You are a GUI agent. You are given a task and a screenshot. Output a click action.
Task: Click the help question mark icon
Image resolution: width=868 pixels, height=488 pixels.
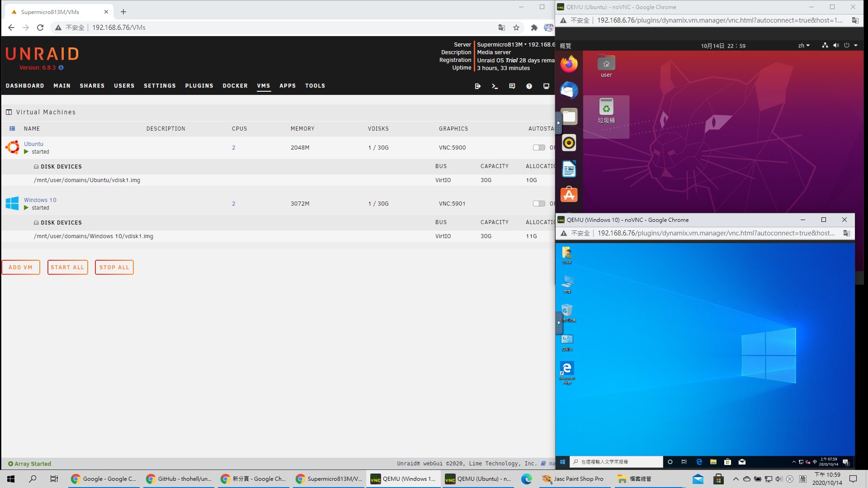point(529,86)
